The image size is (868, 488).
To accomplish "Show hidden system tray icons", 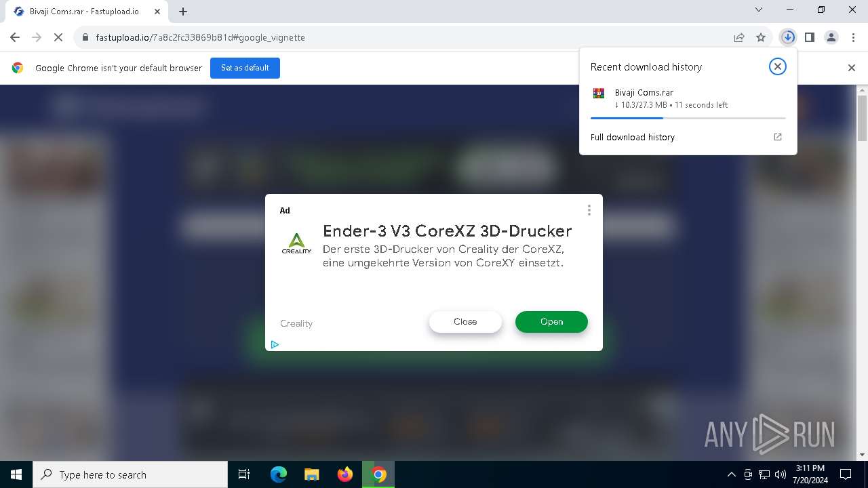I will point(731,474).
